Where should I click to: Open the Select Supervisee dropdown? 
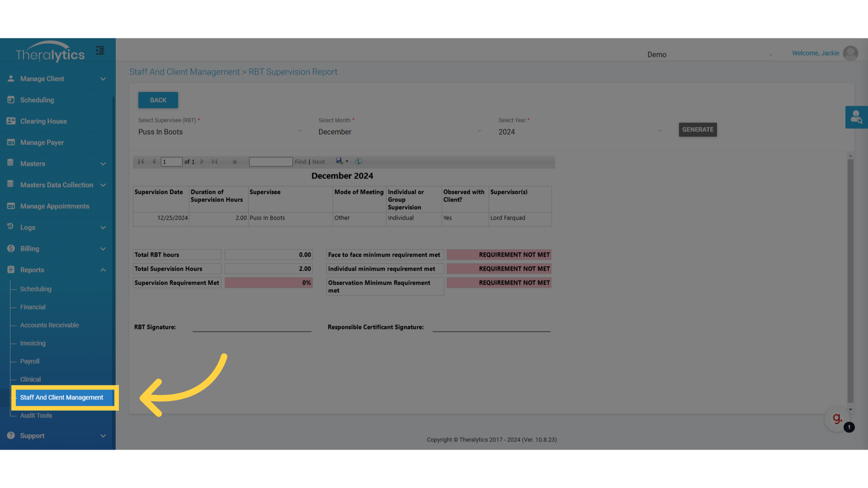point(219,132)
